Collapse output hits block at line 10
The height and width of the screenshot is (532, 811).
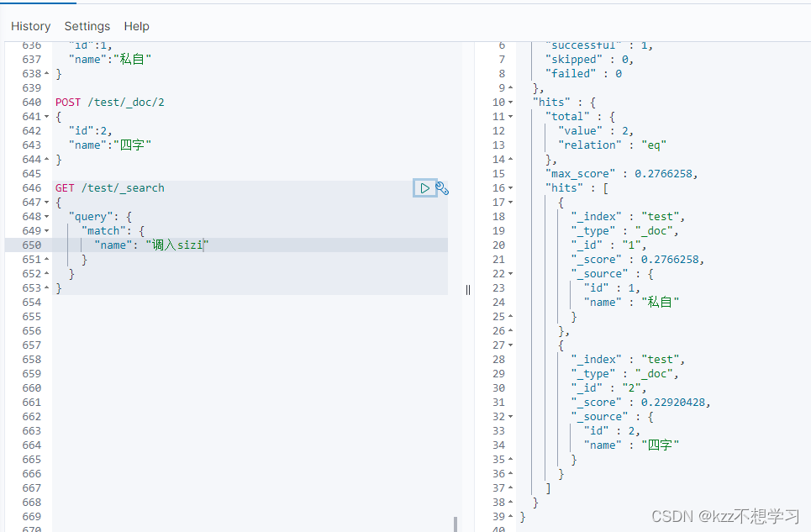(x=510, y=103)
